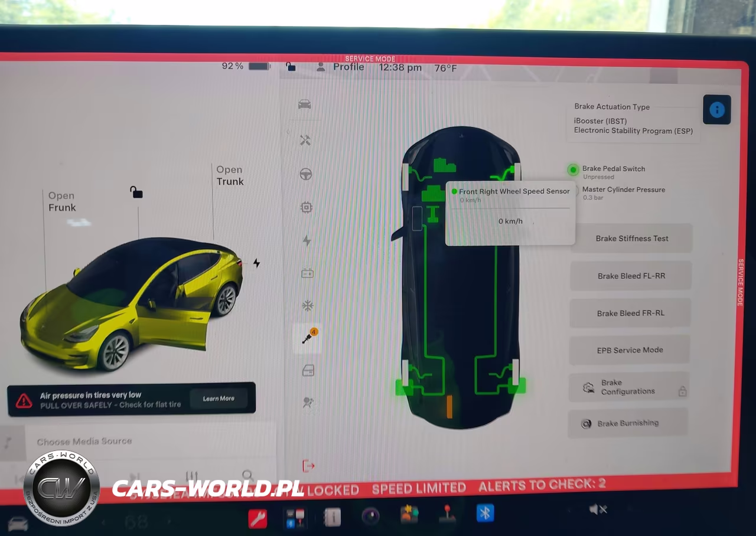Tap the padlock icon in the top status bar
This screenshot has width=756, height=536.
tap(290, 67)
